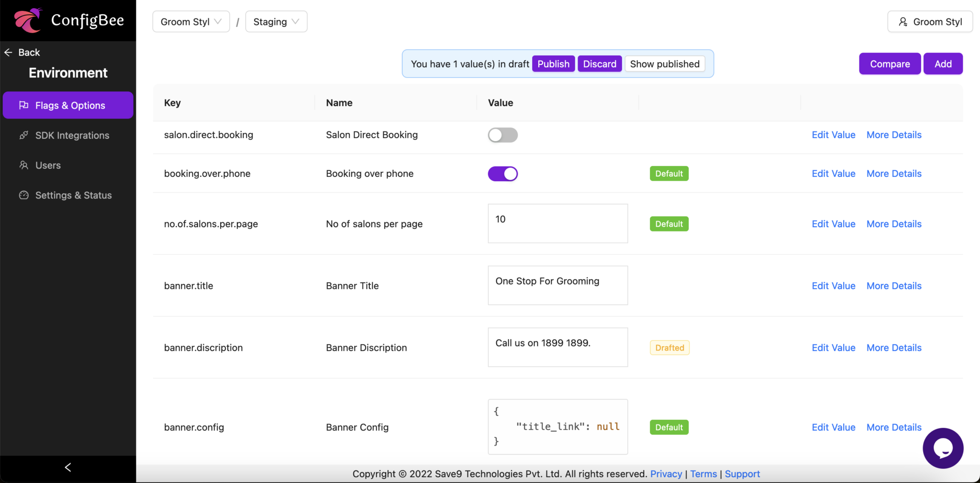The width and height of the screenshot is (980, 483).
Task: Click the SDK Integrations link icon
Action: tap(24, 135)
